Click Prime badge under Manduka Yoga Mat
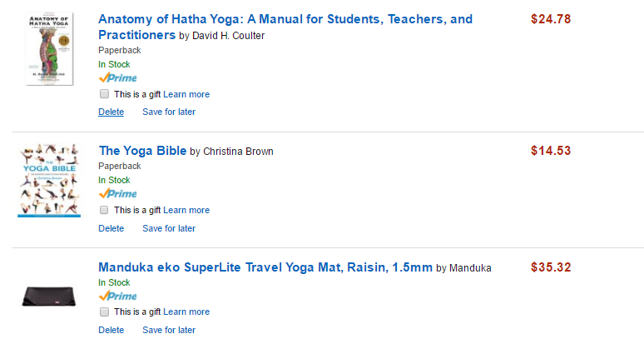The image size is (644, 339). 117,296
